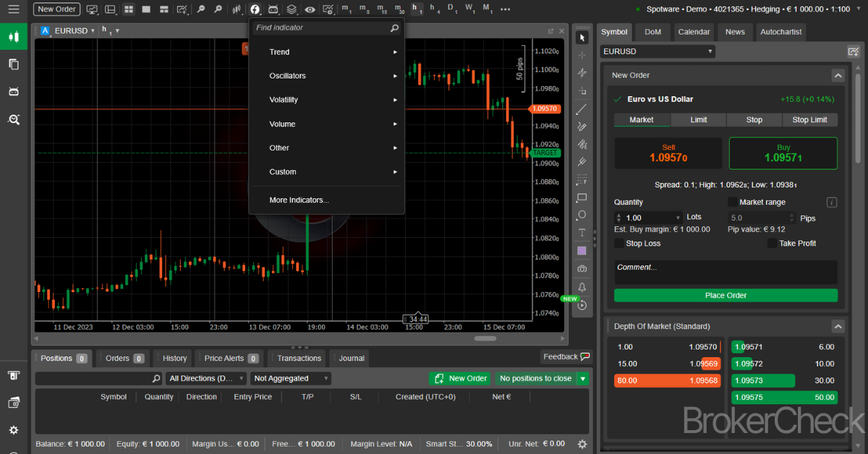Toggle the eye visibility icon in toolbar

(310, 9)
